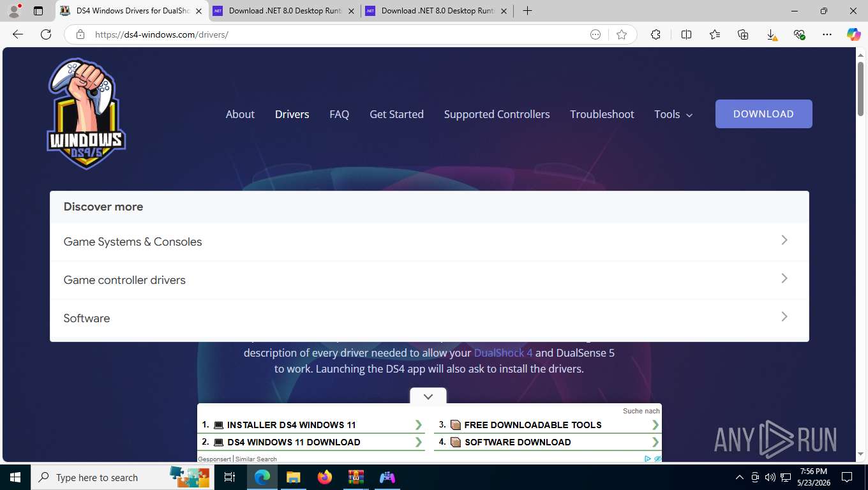Viewport: 868px width, 490px height.
Task: Open WinRAR from the taskbar
Action: [356, 477]
